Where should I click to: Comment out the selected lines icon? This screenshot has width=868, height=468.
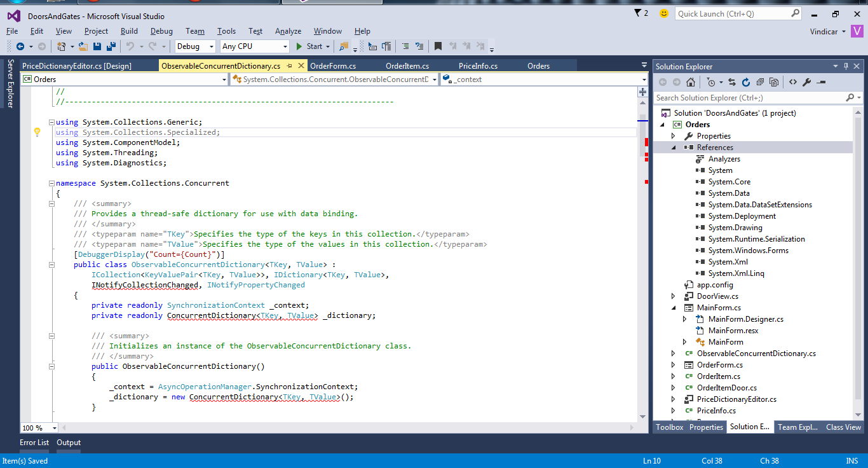(x=405, y=46)
